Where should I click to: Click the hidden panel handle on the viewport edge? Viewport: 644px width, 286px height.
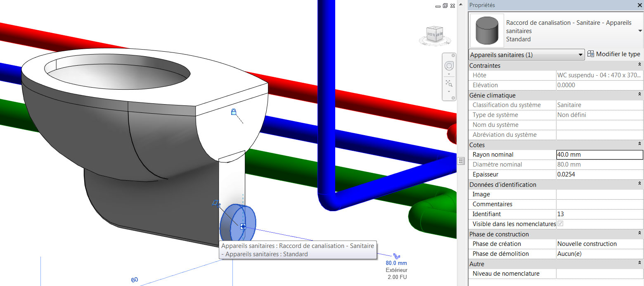pos(461,161)
